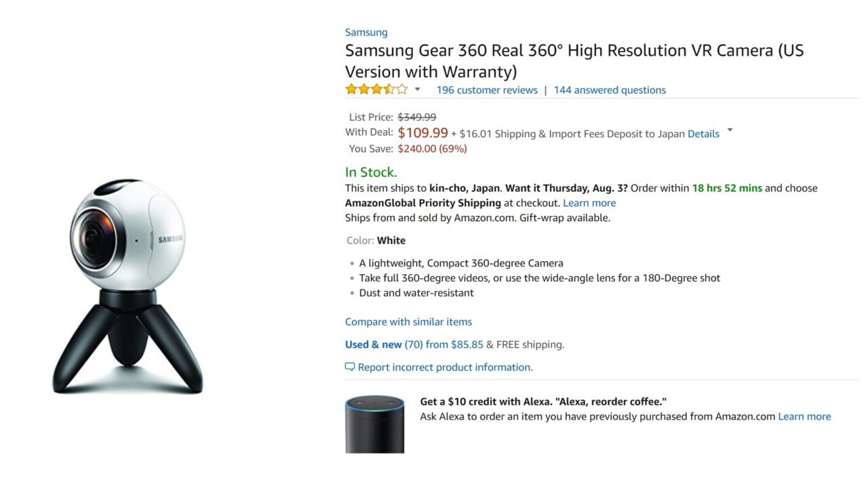Viewport: 868px width, 488px height.
Task: Open the Samsung Gear 360 product image
Action: 127,286
